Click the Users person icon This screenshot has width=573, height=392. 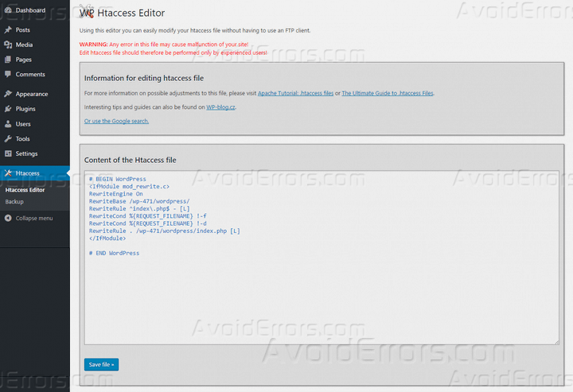click(x=8, y=124)
